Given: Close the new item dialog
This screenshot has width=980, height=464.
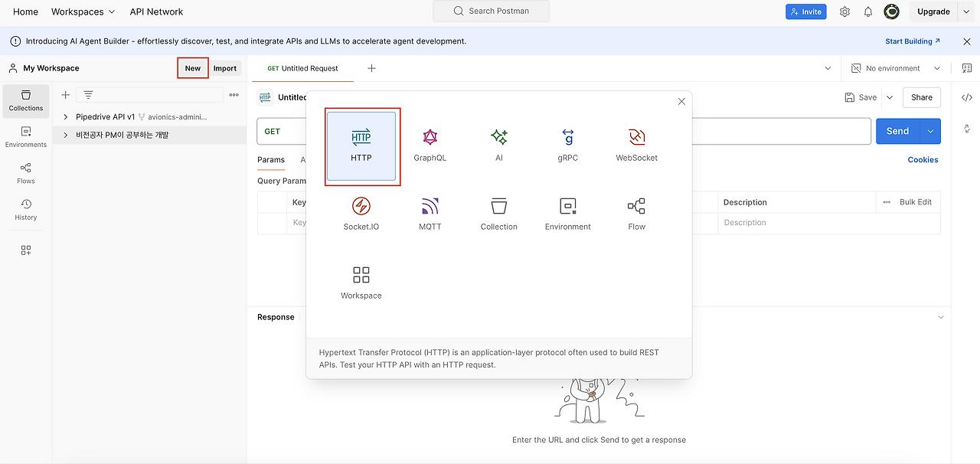Looking at the screenshot, I should click(x=681, y=102).
